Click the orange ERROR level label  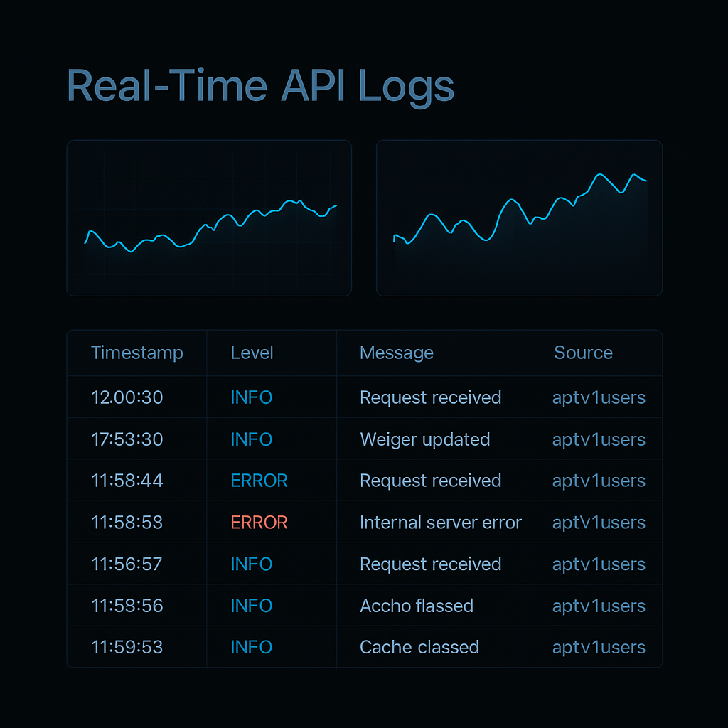[259, 523]
